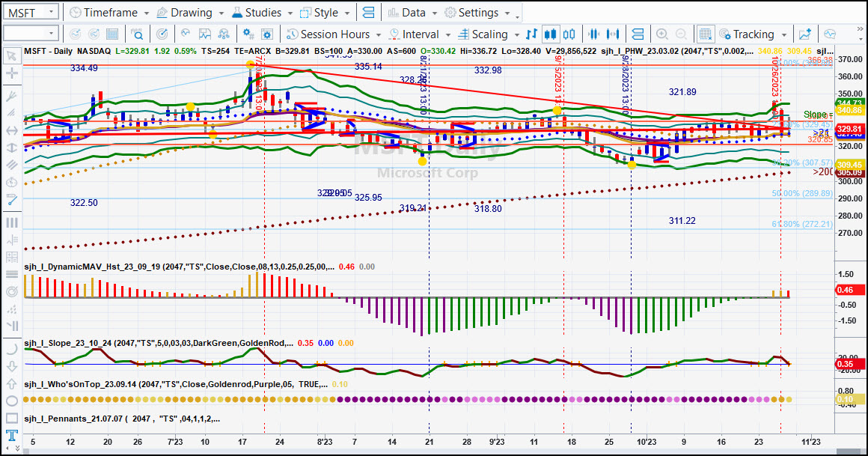
Task: Select the vertical double-arrow tool
Action: point(11,148)
